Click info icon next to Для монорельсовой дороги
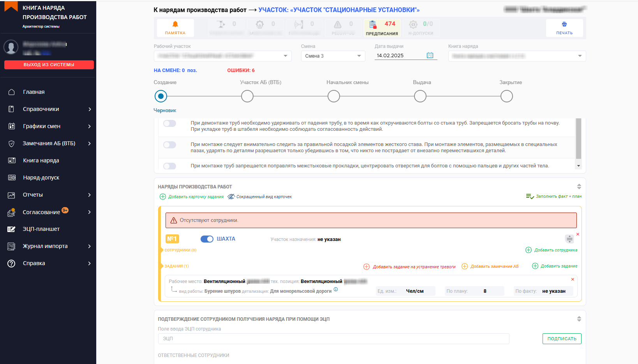The image size is (638, 364). pyautogui.click(x=336, y=290)
